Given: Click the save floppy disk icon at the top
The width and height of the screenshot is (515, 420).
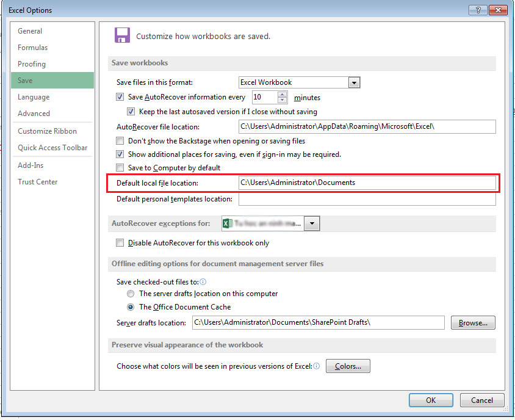Looking at the screenshot, I should [x=122, y=35].
